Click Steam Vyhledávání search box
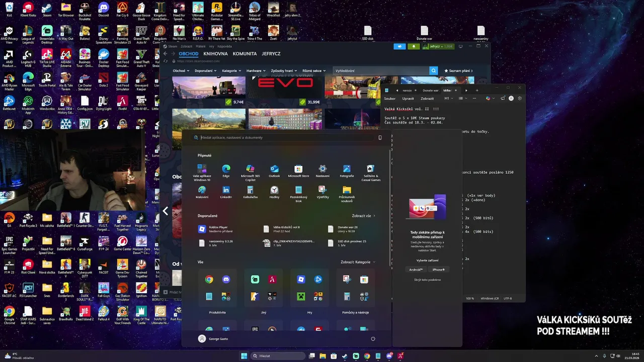The image size is (644, 362). (381, 71)
